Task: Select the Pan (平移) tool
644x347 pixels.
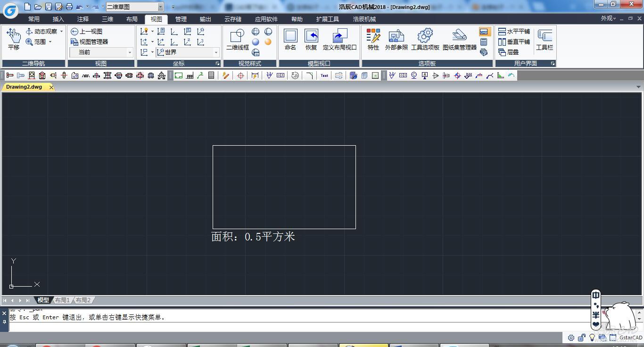Action: tap(14, 39)
